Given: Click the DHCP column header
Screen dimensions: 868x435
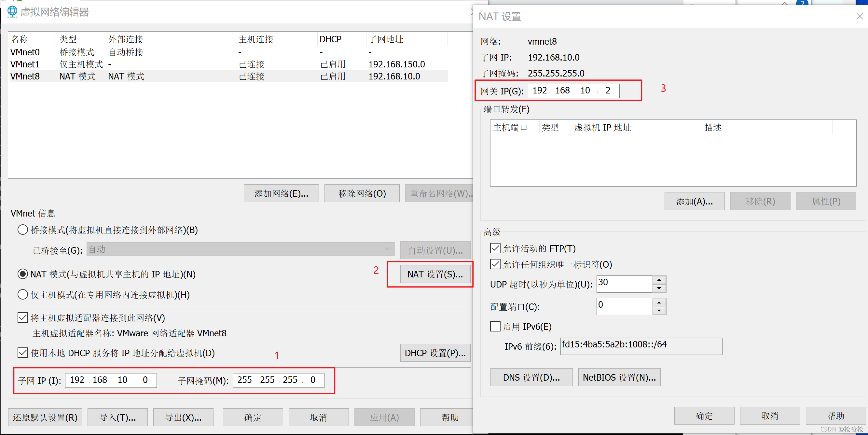Looking at the screenshot, I should (342, 39).
